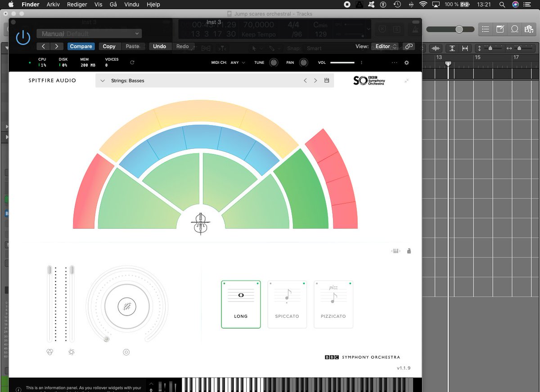540x392 pixels.
Task: Click the PAN knob
Action: coord(304,62)
